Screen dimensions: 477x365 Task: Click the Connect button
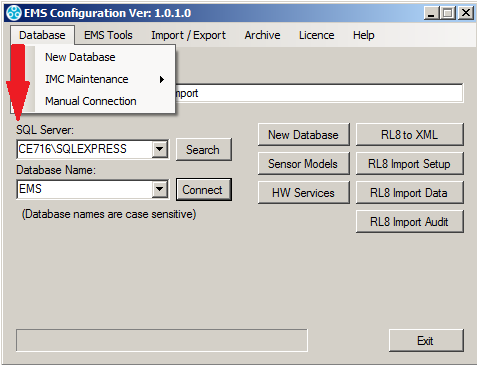(x=203, y=190)
